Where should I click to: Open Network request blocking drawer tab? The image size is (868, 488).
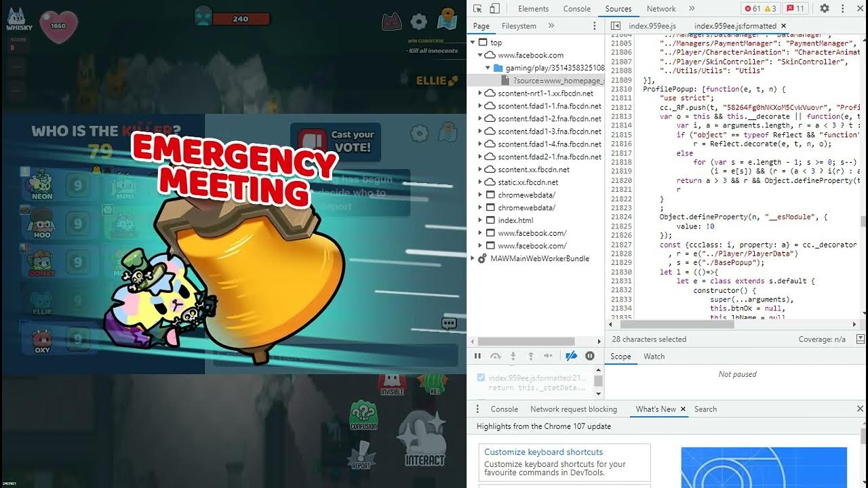point(574,409)
